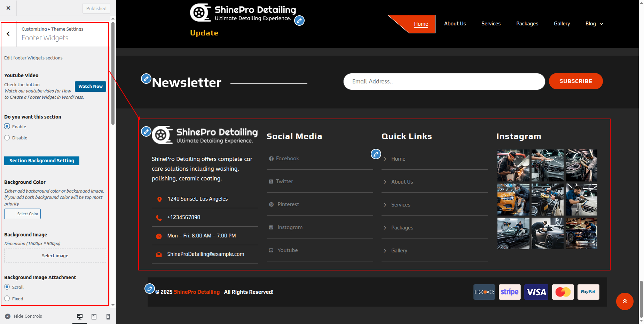Switch to desktop preview device icon

pos(80,316)
